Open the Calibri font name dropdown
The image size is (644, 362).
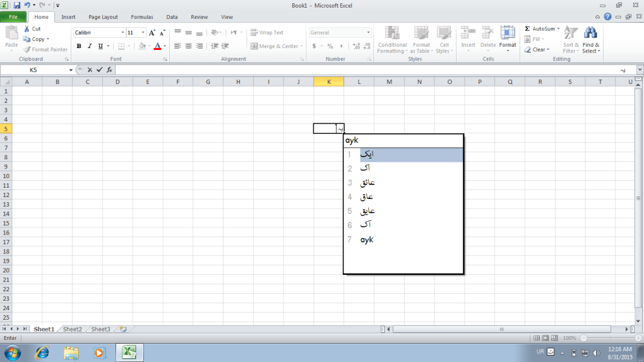[122, 33]
